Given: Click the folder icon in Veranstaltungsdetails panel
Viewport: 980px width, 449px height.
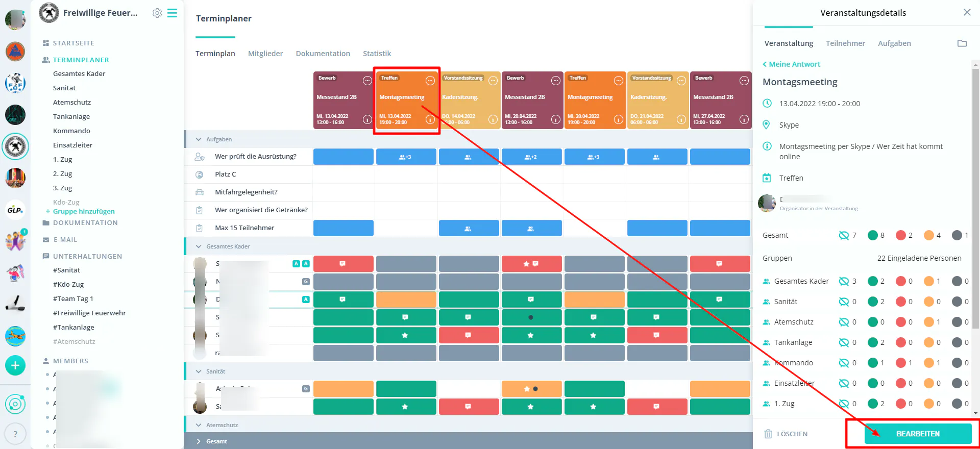Looking at the screenshot, I should [x=962, y=43].
